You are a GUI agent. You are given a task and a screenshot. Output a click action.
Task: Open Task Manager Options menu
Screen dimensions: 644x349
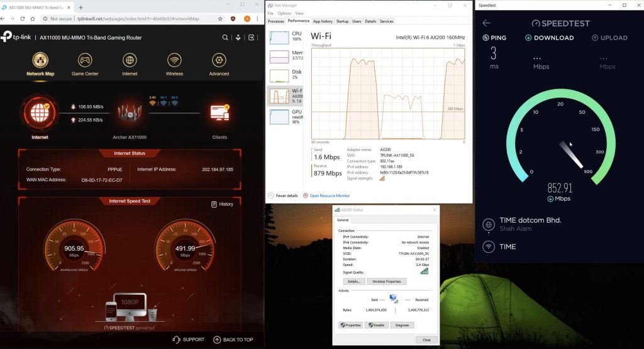(284, 14)
